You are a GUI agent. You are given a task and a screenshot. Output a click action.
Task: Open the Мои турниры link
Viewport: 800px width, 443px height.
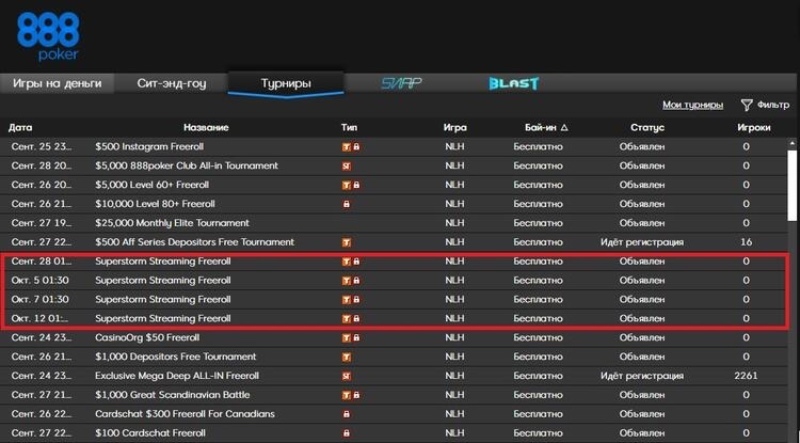[x=692, y=105]
